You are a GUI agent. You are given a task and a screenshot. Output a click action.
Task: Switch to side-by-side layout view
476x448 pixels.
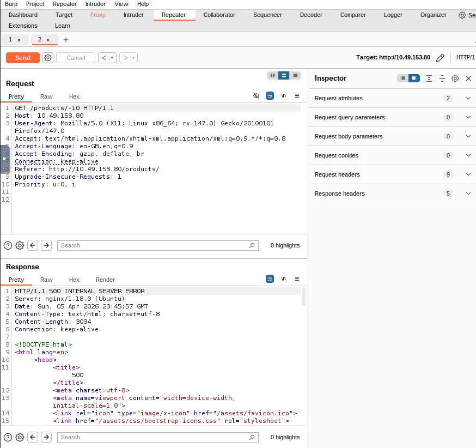[x=272, y=75]
